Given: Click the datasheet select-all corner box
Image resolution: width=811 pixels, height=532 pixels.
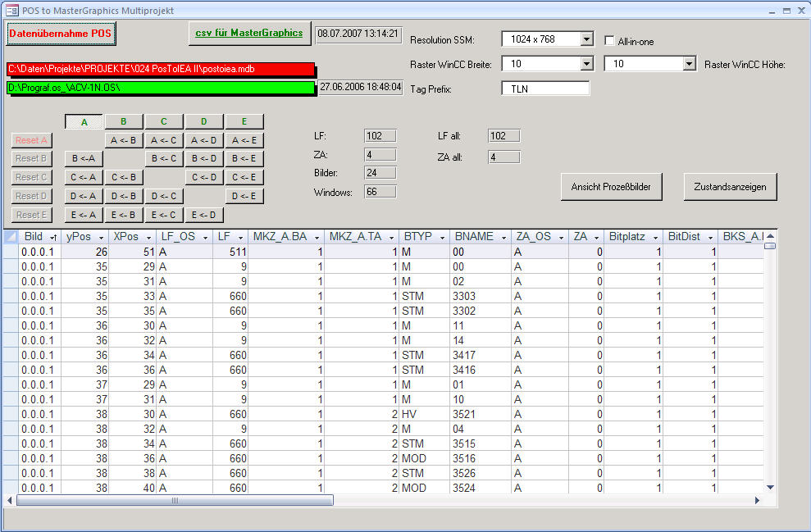Looking at the screenshot, I should click(11, 236).
